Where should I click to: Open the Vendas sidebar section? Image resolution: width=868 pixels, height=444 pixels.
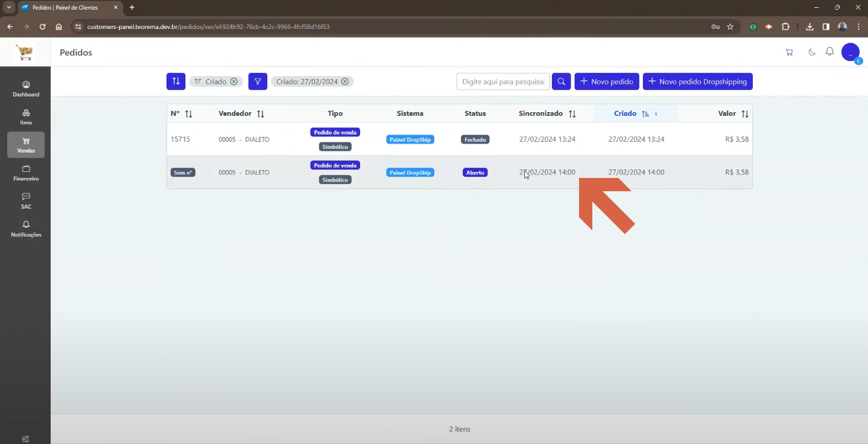26,145
